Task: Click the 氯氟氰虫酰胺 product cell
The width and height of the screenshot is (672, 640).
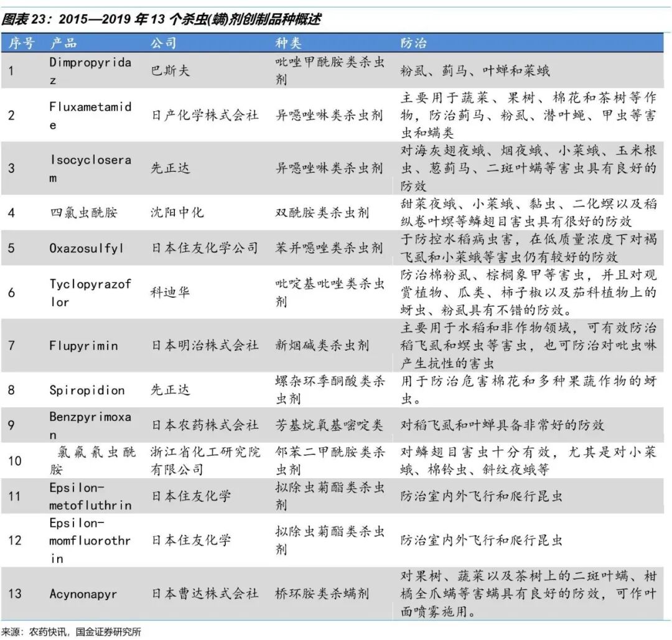Action: (93, 461)
